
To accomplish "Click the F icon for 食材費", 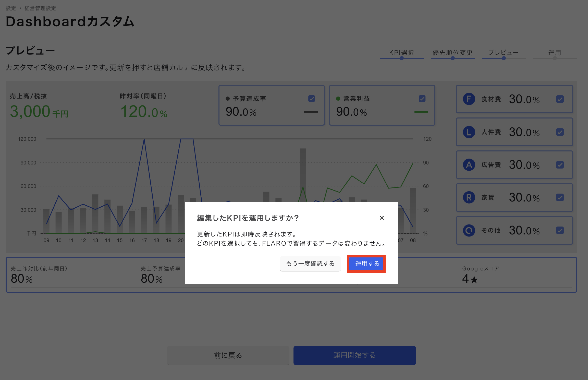I will click(x=469, y=99).
